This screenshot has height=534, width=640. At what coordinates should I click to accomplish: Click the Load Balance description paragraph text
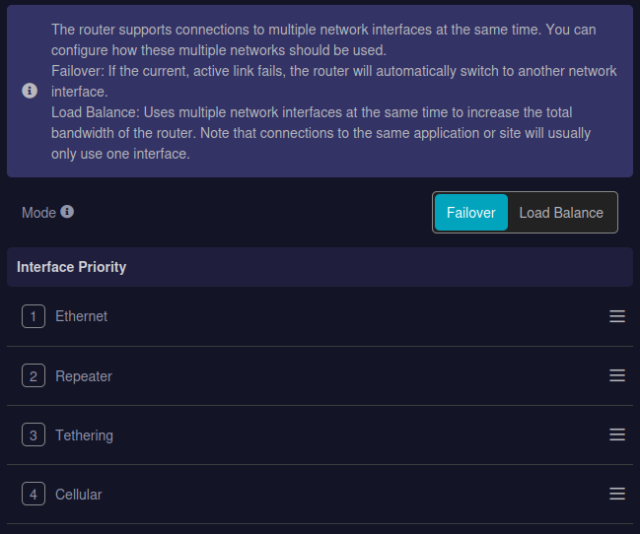tap(321, 133)
